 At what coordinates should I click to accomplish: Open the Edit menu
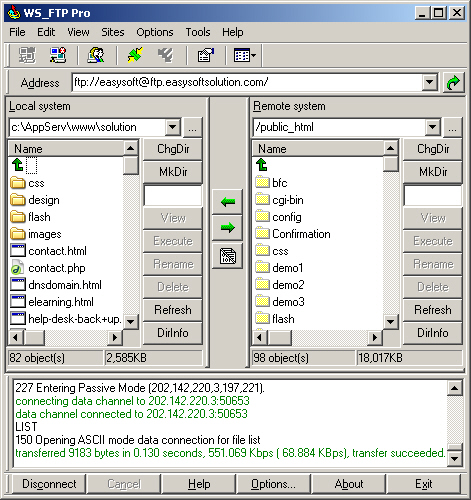[46, 32]
